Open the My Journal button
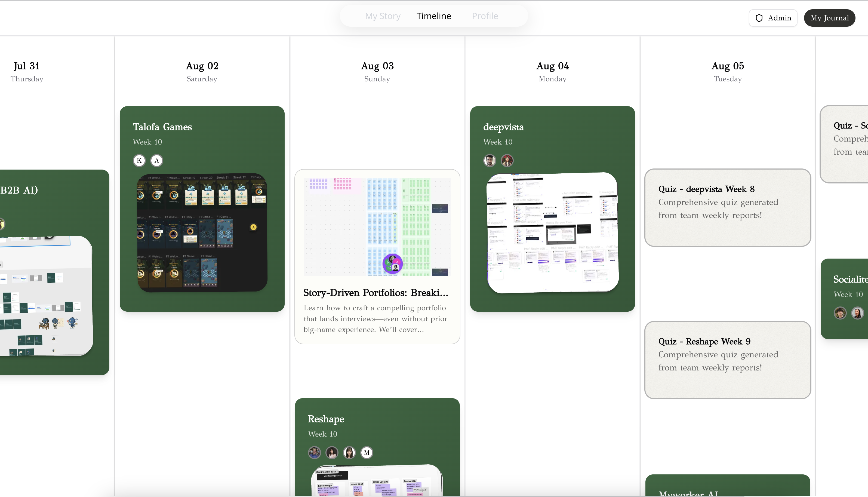868x497 pixels. (x=829, y=18)
